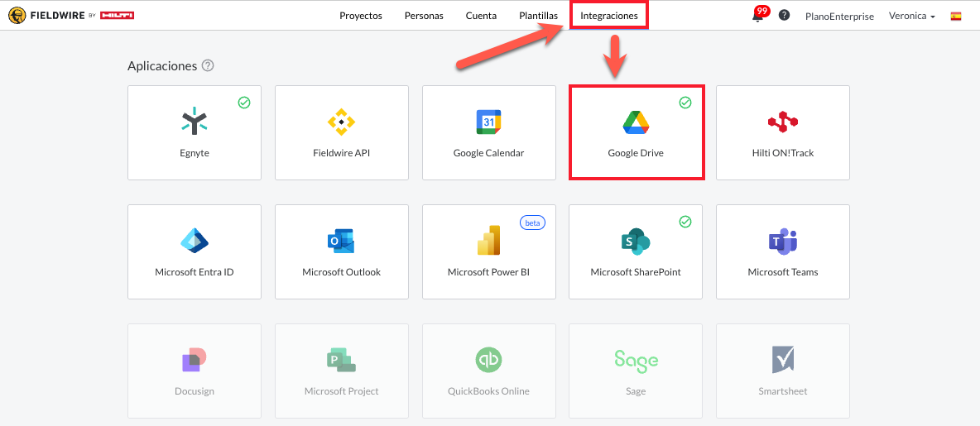Select the Docusign icon

coord(195,360)
